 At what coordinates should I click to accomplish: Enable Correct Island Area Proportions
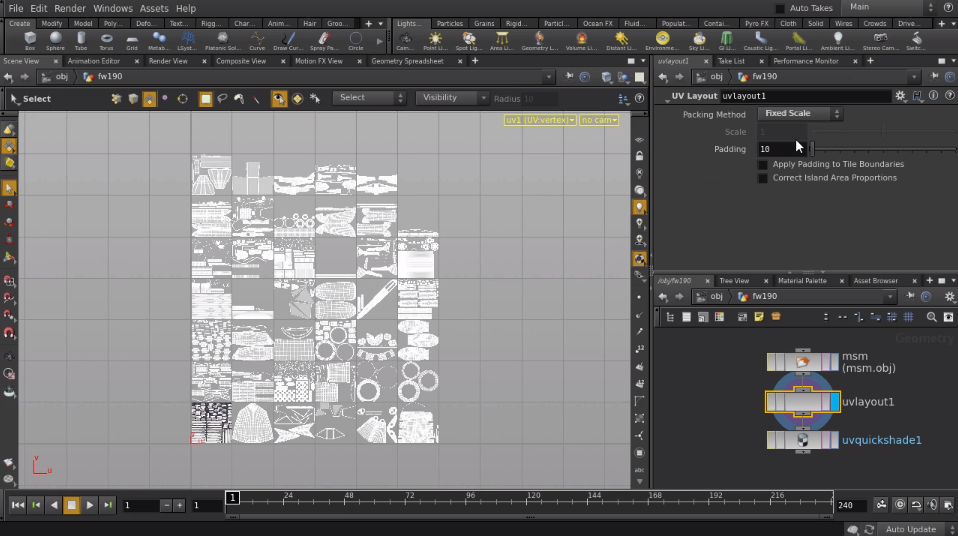pos(762,178)
